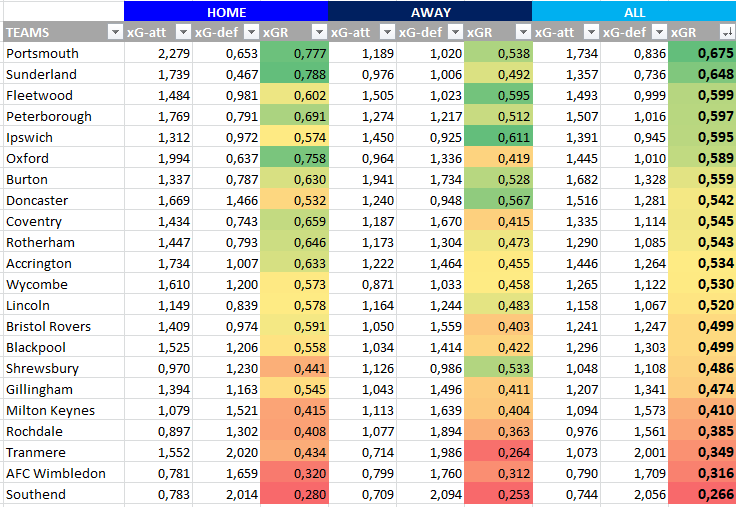Select the Rochdale team cell

(63, 431)
